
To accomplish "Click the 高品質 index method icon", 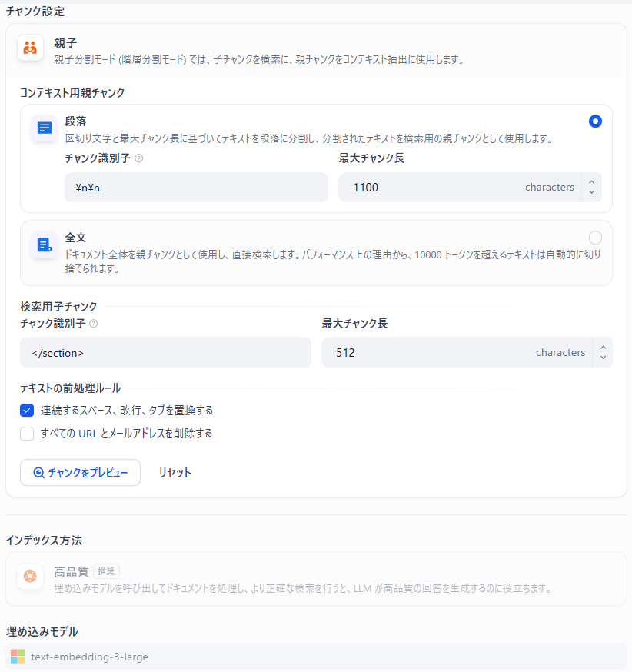I will click(31, 577).
